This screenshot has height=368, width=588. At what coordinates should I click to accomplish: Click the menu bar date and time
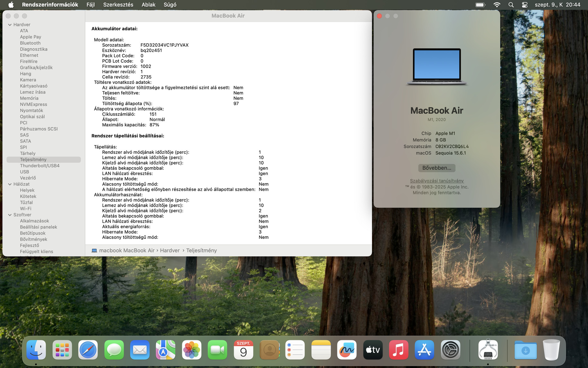click(558, 4)
